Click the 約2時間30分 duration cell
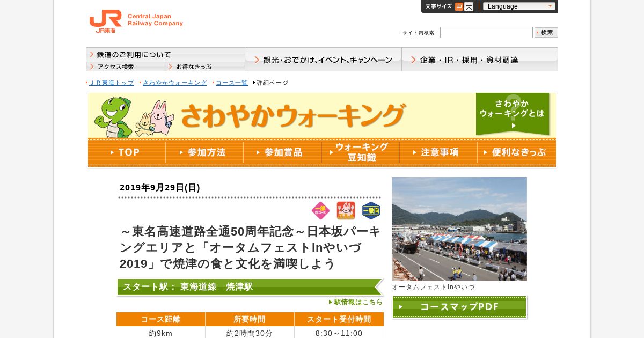Screen dimensions: 644x338 click(x=250, y=333)
